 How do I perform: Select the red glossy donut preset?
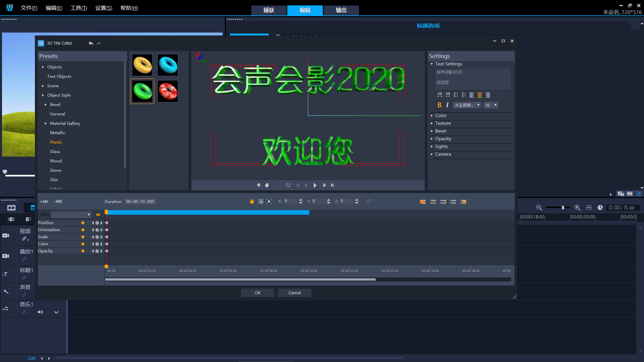click(x=168, y=91)
